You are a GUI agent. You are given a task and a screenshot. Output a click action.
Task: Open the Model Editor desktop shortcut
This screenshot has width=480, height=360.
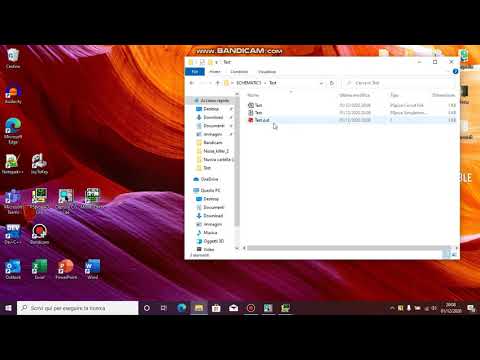92,198
